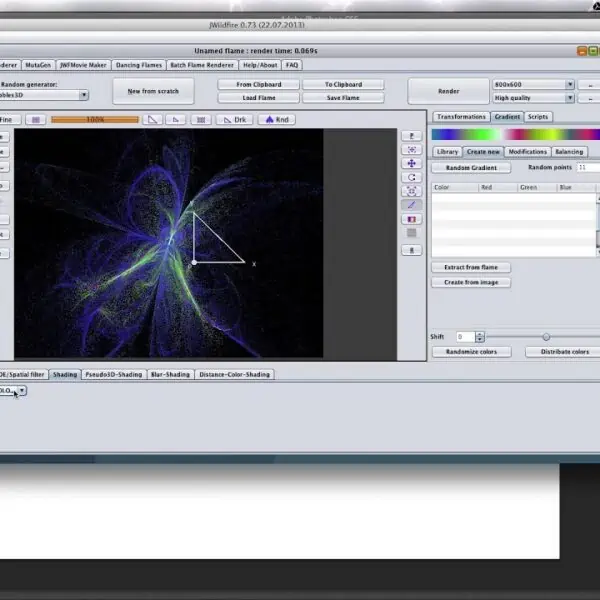Image resolution: width=600 pixels, height=600 pixels.
Task: Click the Green column header
Action: pos(537,188)
